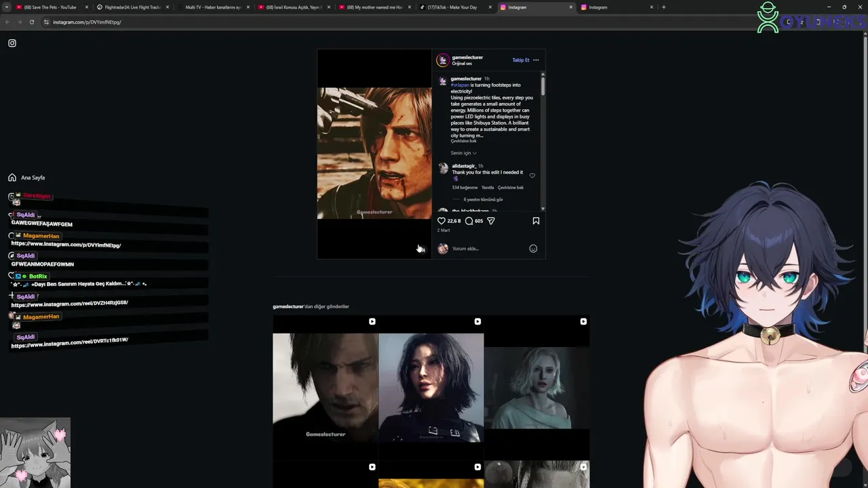
Task: Click gameslecturer avatar beside the caption
Action: tap(443, 81)
